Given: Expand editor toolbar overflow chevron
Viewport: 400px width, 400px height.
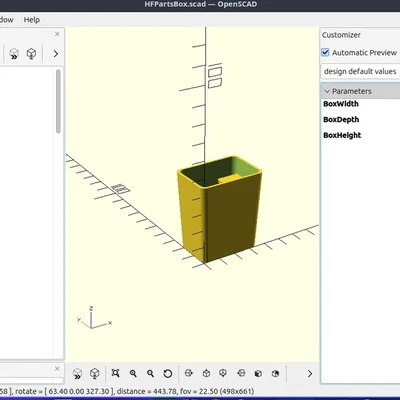Looking at the screenshot, I should 56,54.
